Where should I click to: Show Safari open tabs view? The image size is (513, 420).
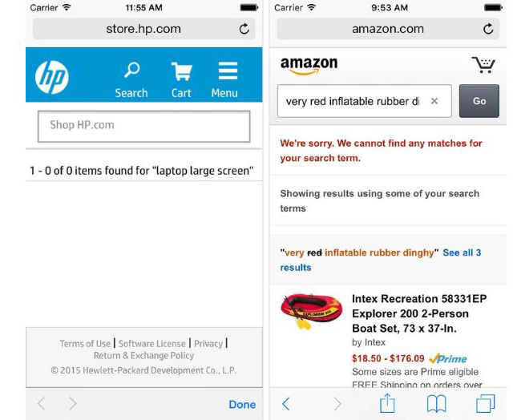point(485,403)
